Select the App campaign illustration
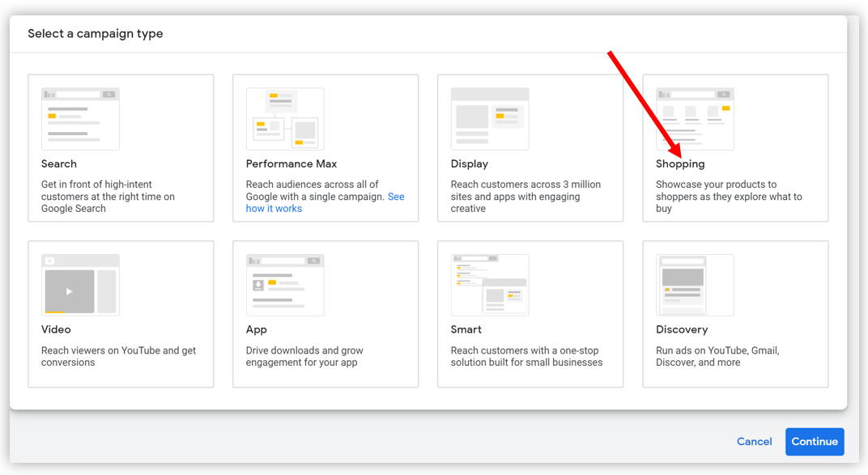This screenshot has height=475, width=868. (x=285, y=285)
